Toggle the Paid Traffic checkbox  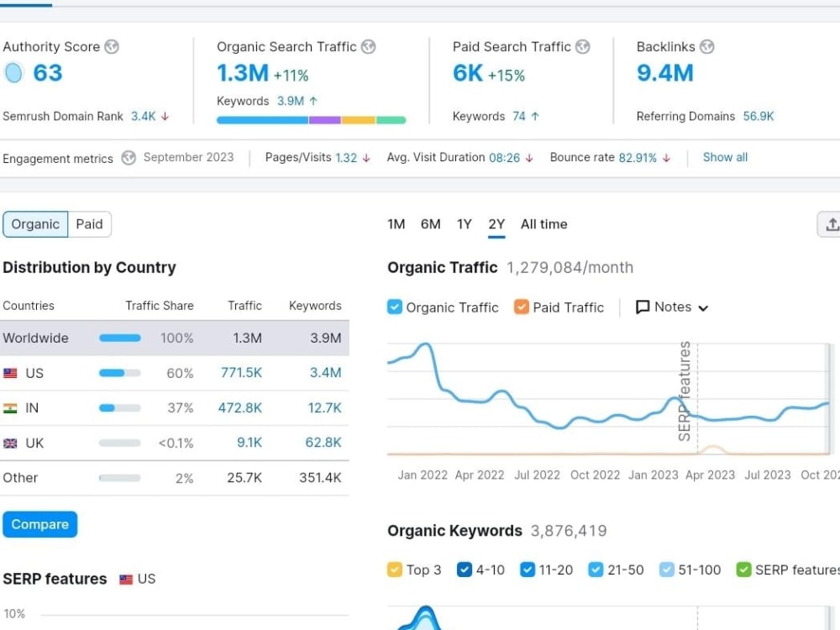522,307
